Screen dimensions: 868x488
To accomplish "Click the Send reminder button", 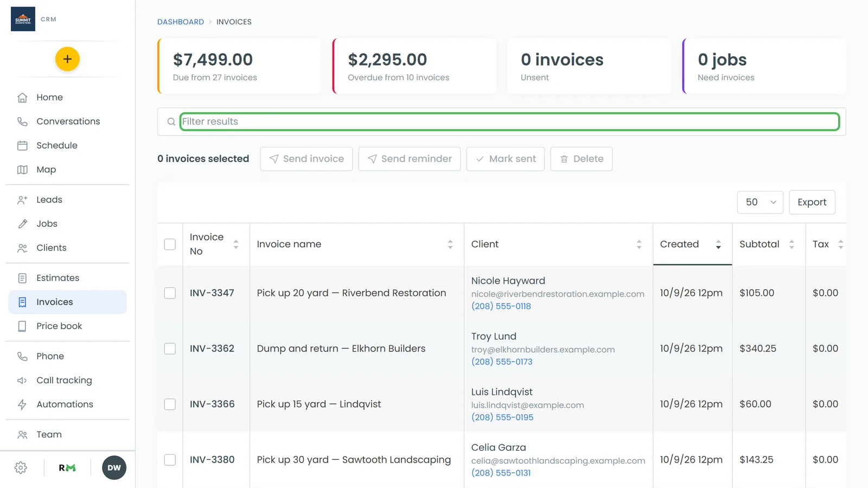I will 410,159.
